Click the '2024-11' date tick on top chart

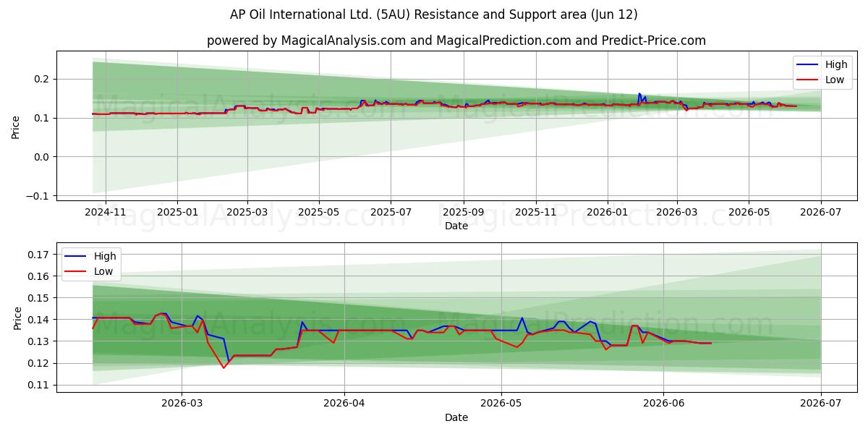(x=106, y=212)
